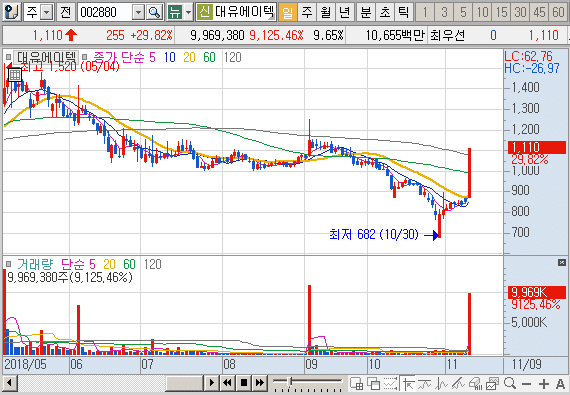Click the red 1,110 current price tag
This screenshot has height=395, width=570.
pyautogui.click(x=537, y=147)
